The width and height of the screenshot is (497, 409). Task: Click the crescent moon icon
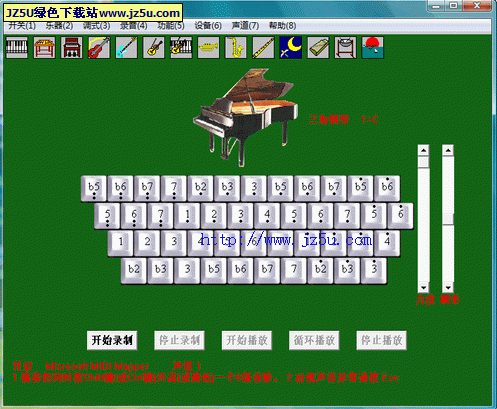click(291, 48)
